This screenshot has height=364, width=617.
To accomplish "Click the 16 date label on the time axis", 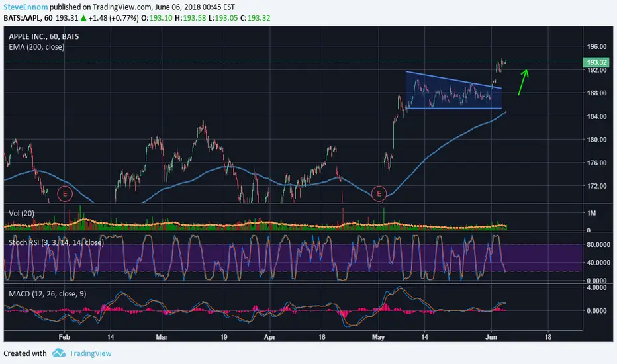I will coord(322,337).
